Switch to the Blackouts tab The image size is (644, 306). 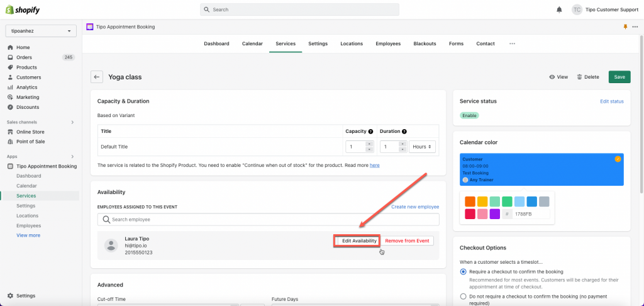(x=425, y=43)
